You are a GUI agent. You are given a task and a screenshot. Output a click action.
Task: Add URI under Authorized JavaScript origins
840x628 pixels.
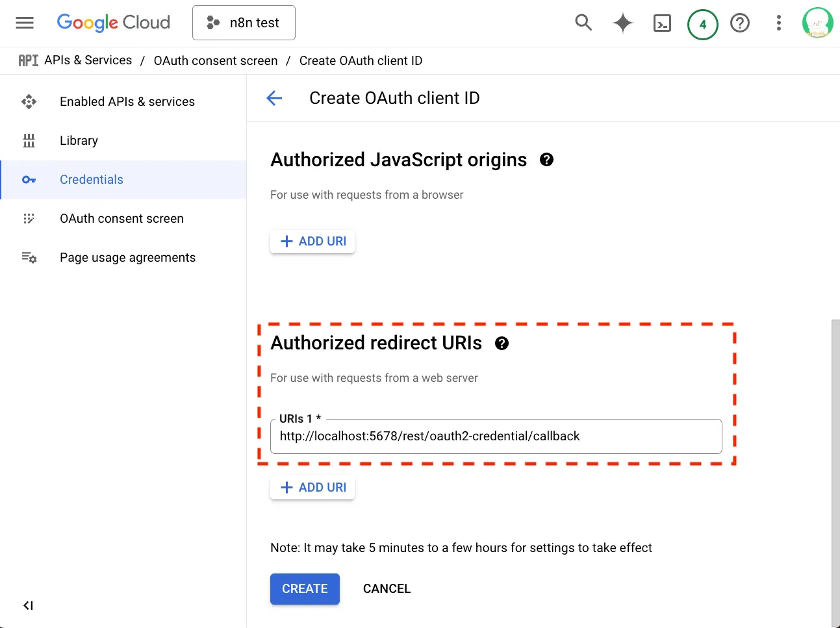312,242
